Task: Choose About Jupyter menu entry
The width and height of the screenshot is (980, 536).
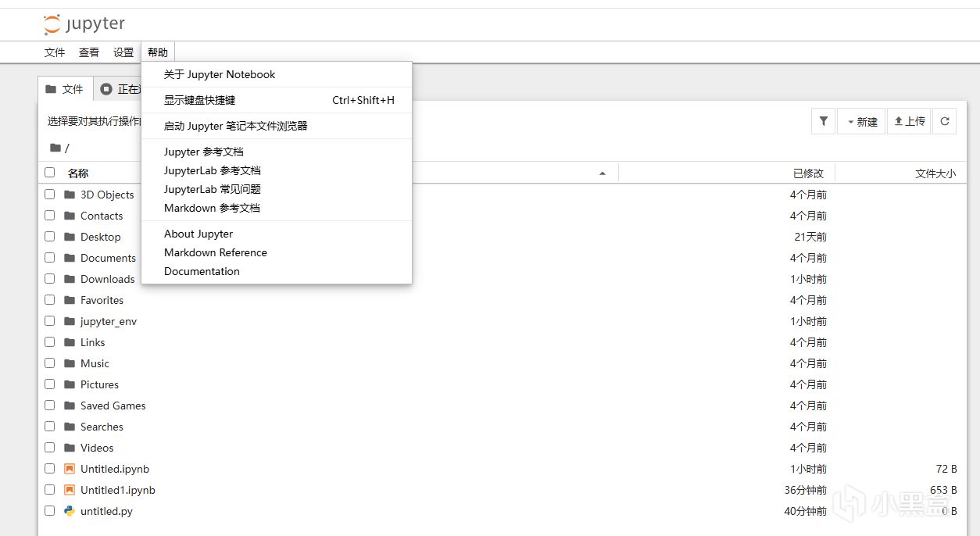Action: [x=277, y=234]
